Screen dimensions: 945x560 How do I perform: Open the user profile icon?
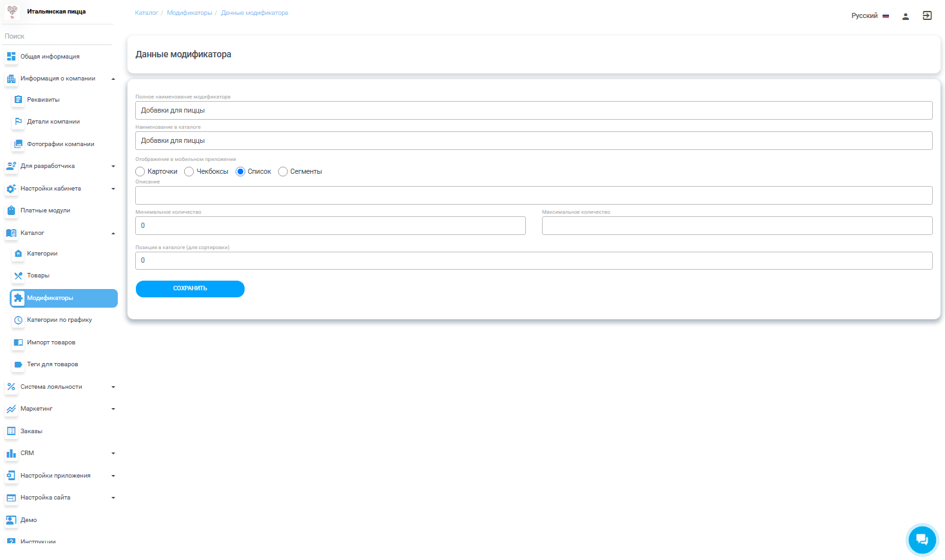[x=905, y=16]
